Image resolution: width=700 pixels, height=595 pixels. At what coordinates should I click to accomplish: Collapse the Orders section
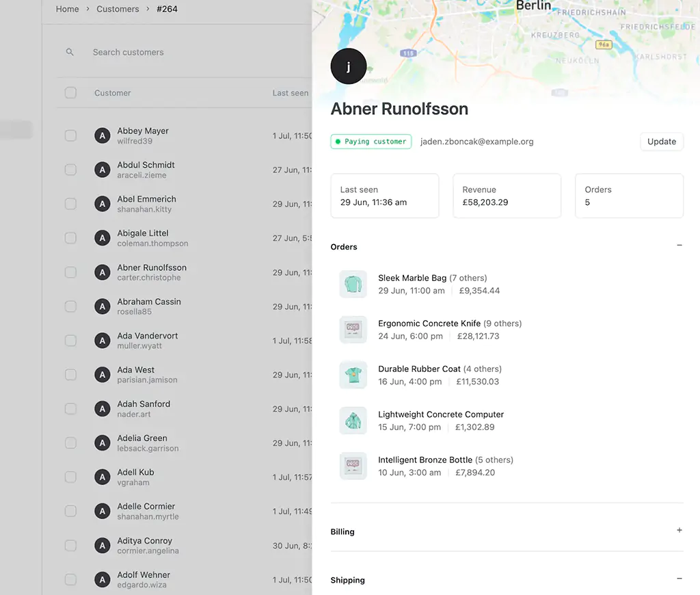tap(679, 246)
